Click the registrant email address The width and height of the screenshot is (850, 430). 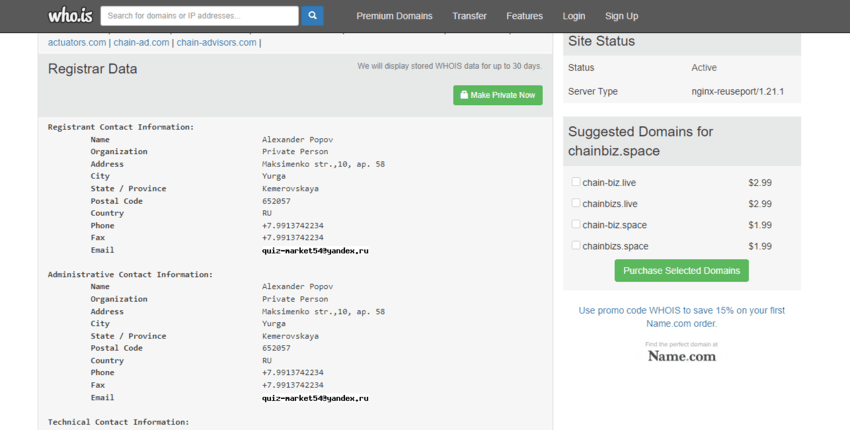point(315,250)
